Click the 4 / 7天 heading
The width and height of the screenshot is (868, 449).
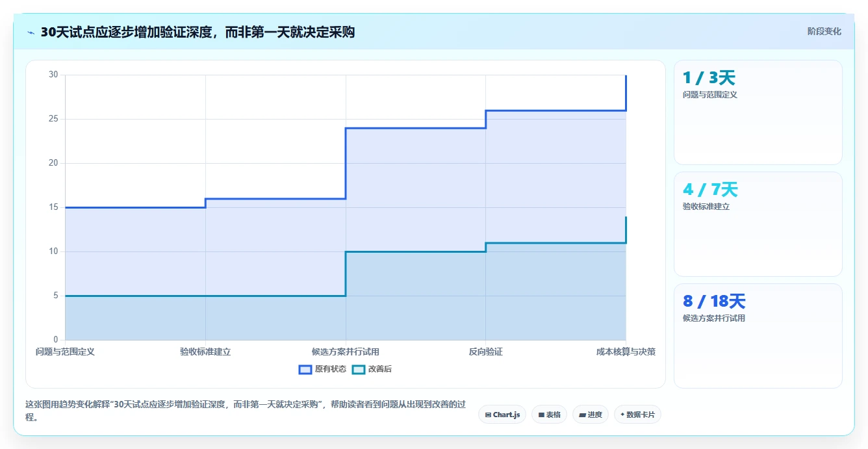tap(710, 190)
